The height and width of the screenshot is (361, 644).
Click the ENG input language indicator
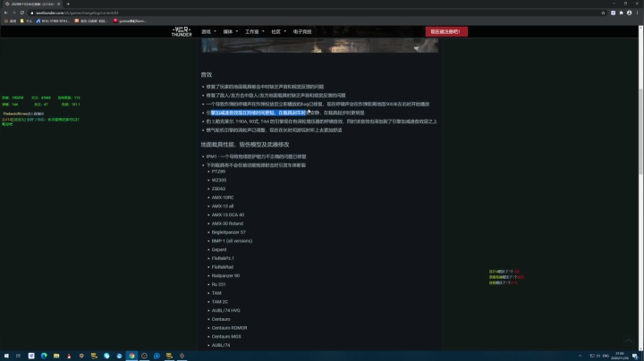point(606,356)
